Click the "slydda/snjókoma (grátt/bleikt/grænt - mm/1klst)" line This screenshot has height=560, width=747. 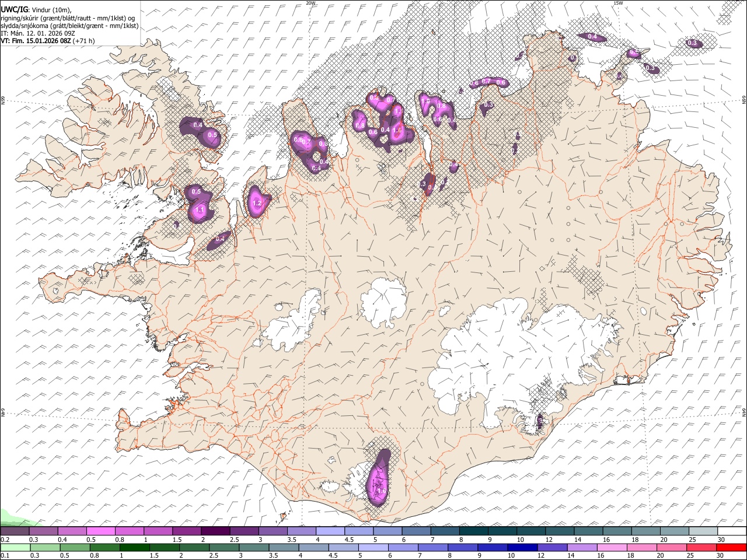tap(69, 26)
